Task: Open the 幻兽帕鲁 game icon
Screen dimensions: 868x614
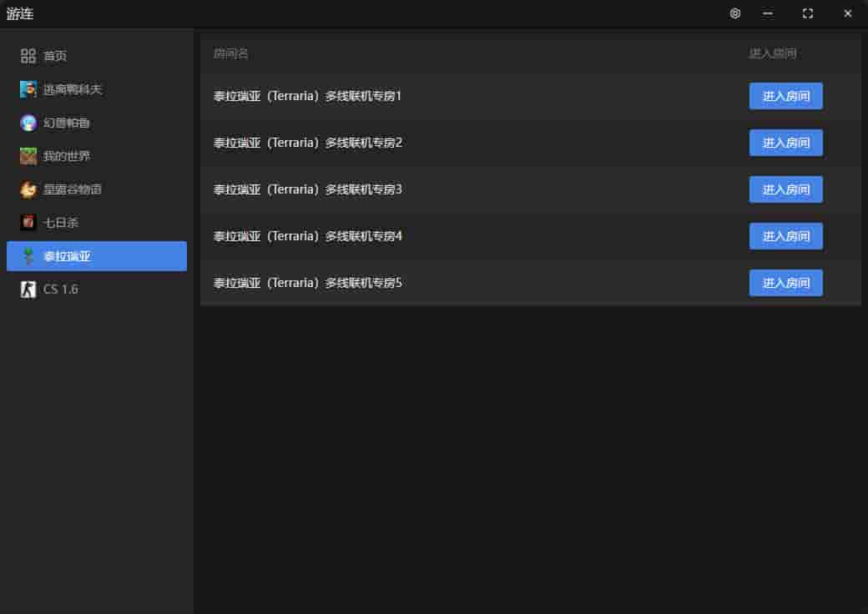Action: (28, 123)
